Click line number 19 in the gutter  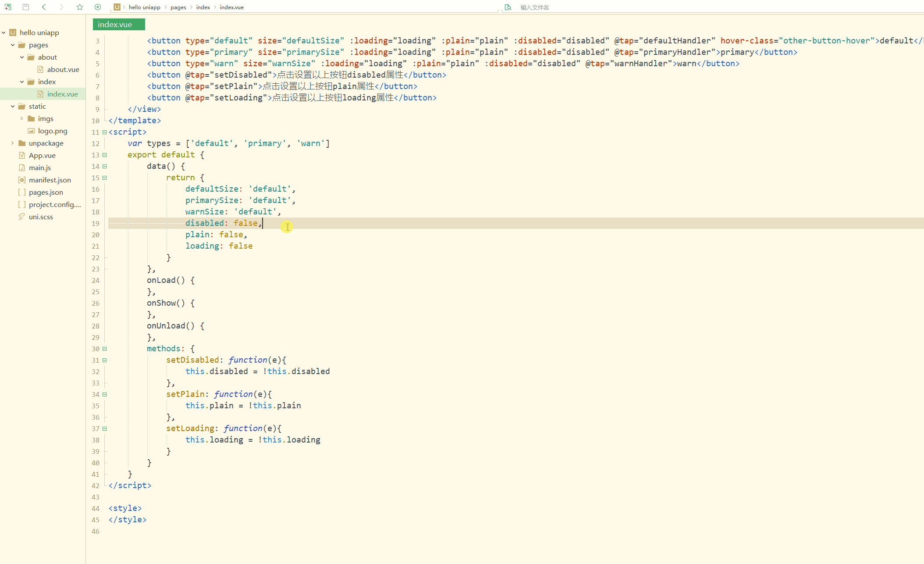[x=96, y=223]
